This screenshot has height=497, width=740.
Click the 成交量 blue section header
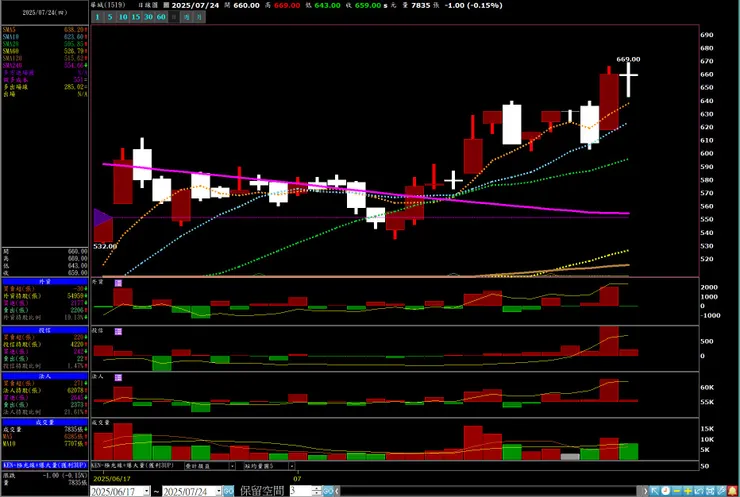point(45,422)
